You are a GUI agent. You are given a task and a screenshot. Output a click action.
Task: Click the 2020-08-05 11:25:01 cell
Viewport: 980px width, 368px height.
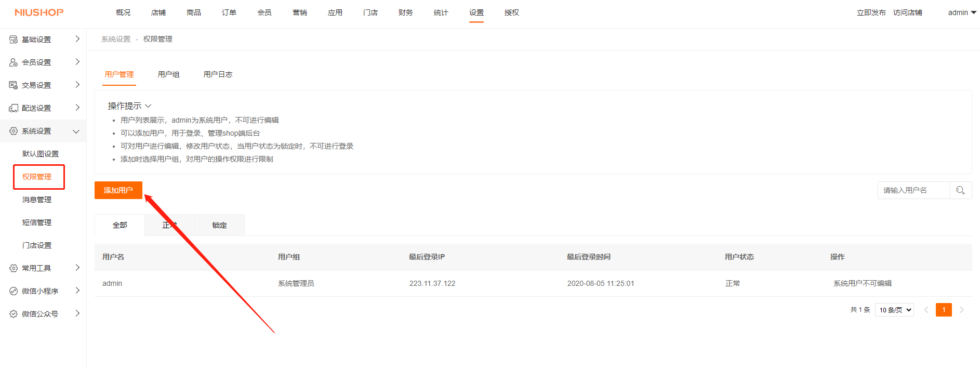(601, 283)
